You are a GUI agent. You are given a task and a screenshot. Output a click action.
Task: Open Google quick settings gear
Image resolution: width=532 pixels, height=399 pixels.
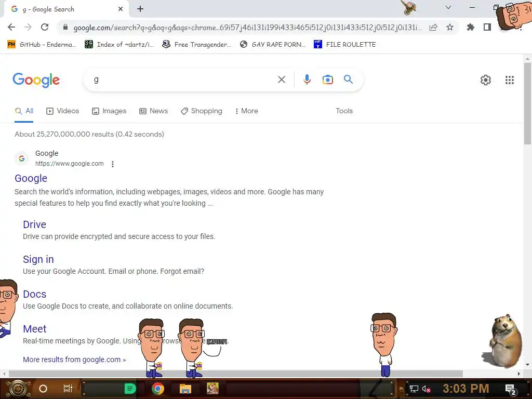pos(486,80)
